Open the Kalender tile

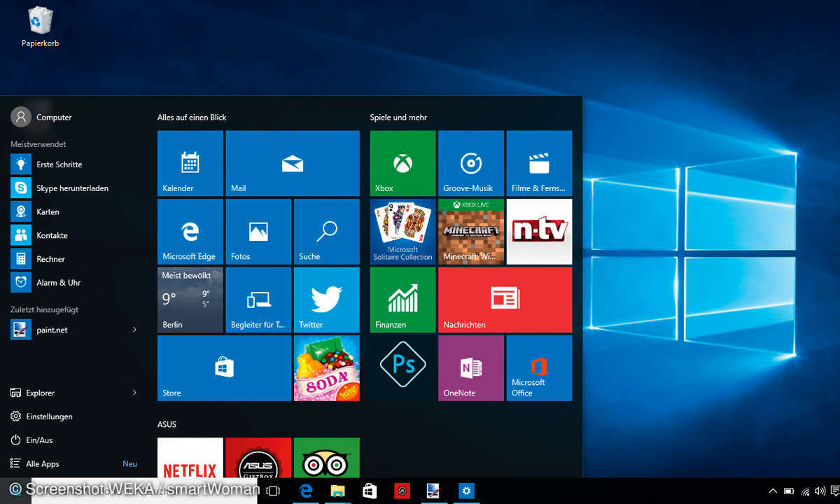190,163
